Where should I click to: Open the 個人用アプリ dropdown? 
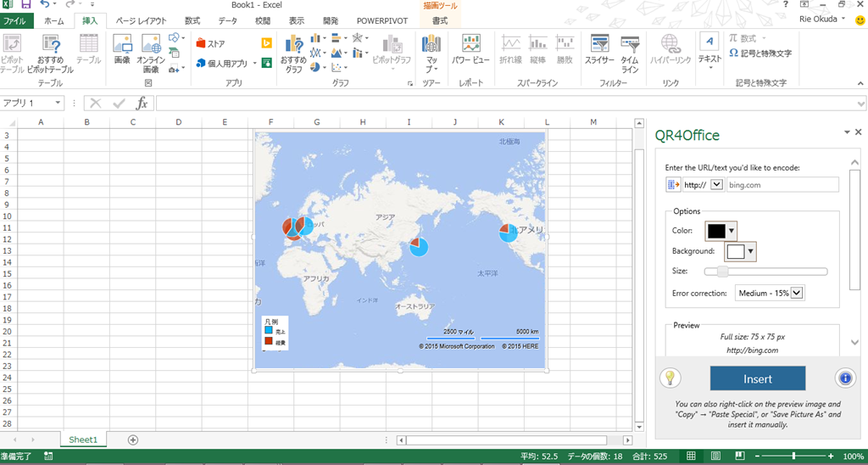point(256,63)
